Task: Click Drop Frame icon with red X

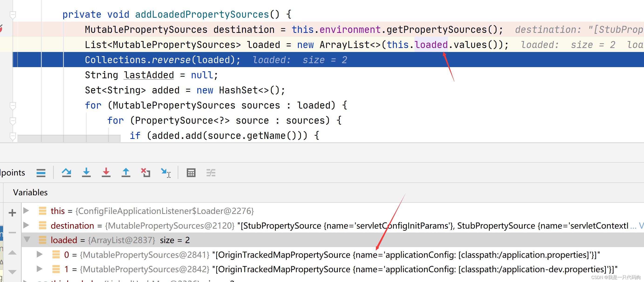Action: [x=146, y=173]
